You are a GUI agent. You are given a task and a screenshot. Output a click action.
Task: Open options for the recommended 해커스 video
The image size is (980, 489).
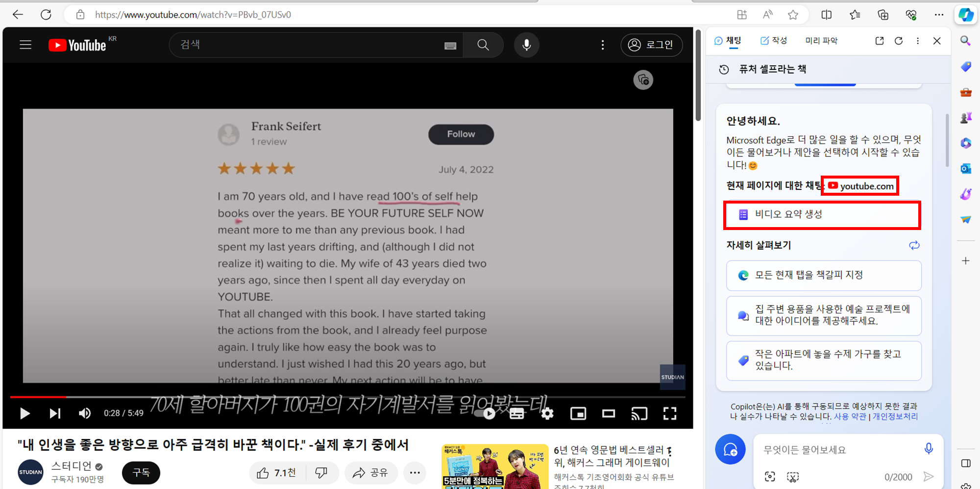(669, 451)
